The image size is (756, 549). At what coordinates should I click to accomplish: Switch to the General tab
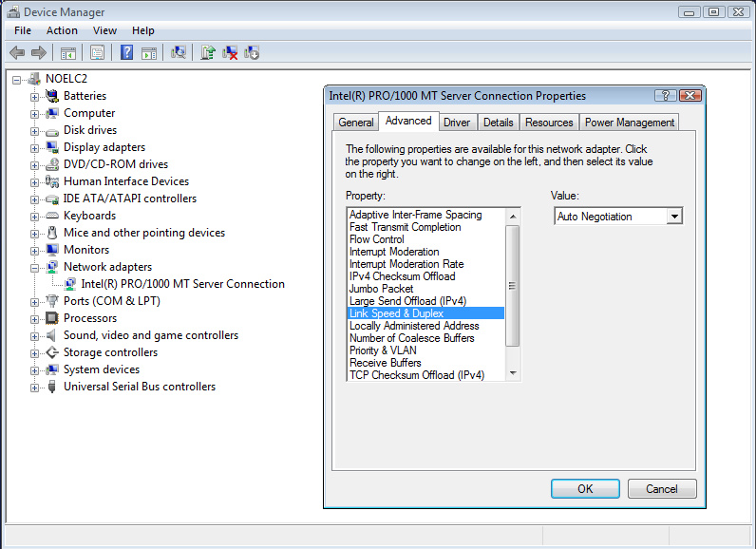click(x=356, y=123)
